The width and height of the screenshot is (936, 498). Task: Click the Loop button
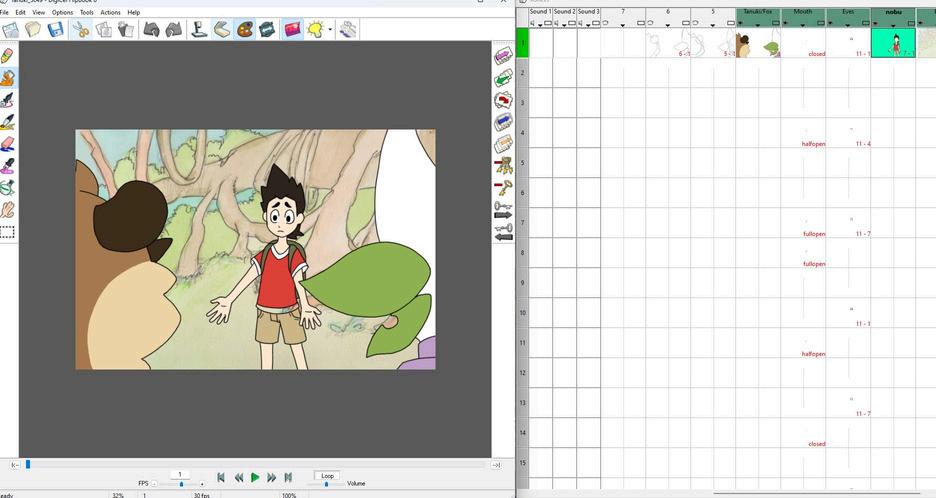coord(326,475)
